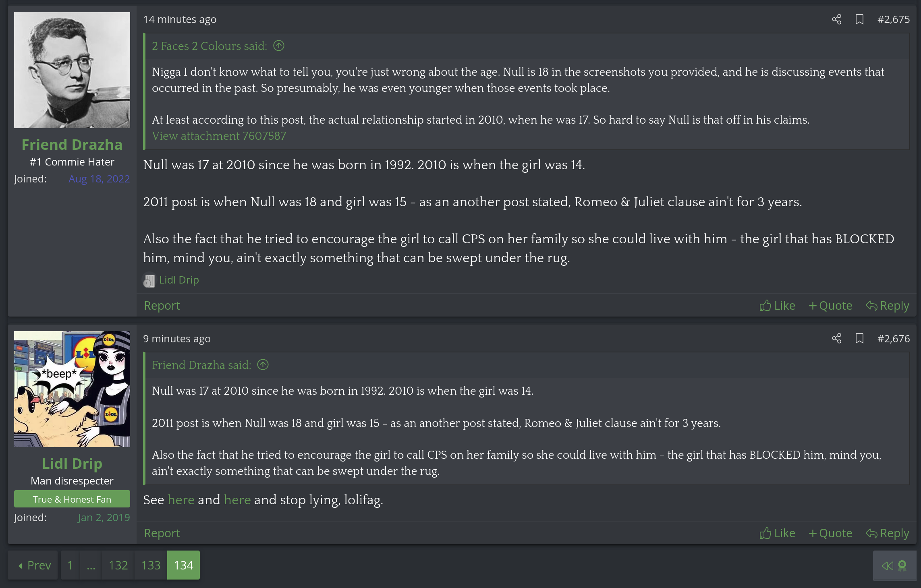This screenshot has width=921, height=588.
Task: Jump to quoted 2 Faces 2 Colours post
Action: click(279, 46)
